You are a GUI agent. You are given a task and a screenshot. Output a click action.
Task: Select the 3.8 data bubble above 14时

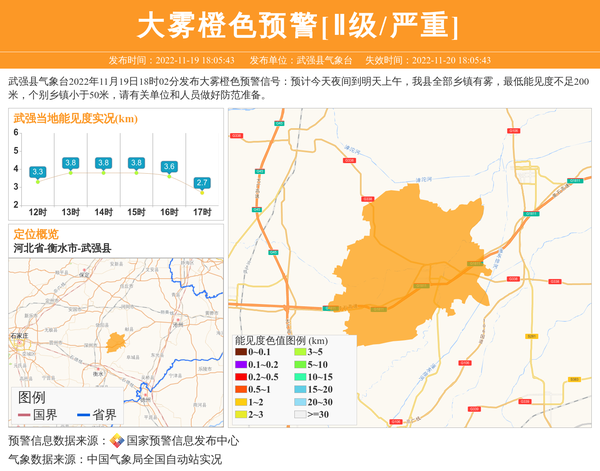click(103, 163)
